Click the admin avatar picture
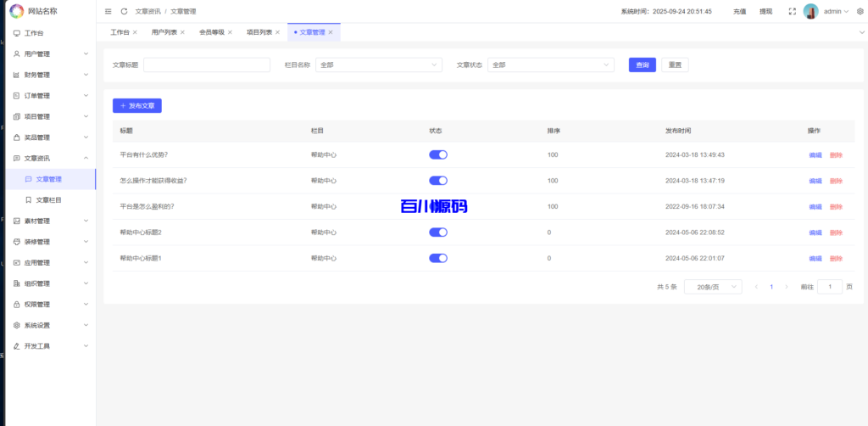 pyautogui.click(x=811, y=11)
